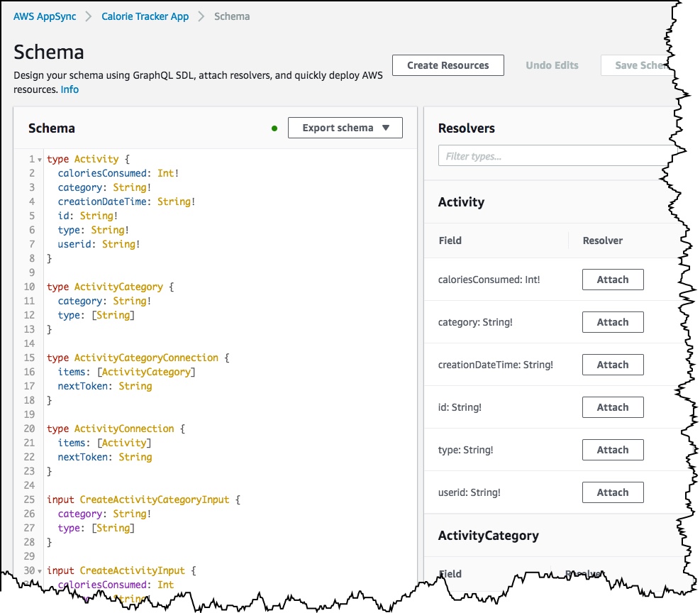Screen dimensions: 700x613
Task: Click the line number 20 in gutter
Action: (x=29, y=429)
